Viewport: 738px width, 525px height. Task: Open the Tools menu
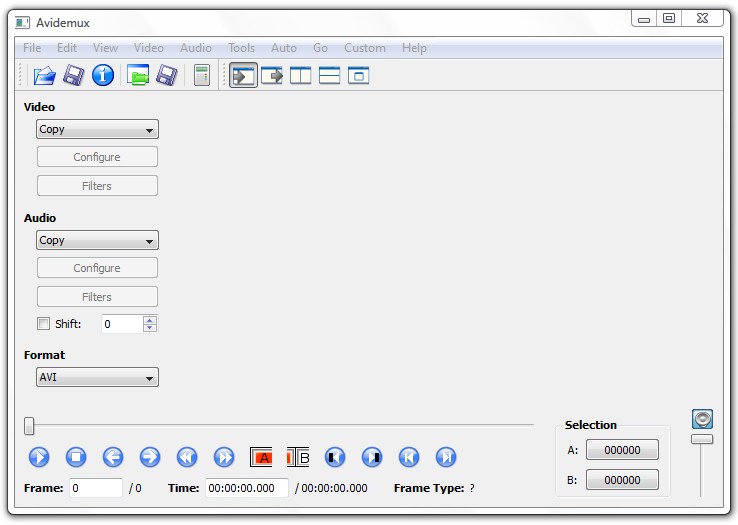click(x=241, y=48)
